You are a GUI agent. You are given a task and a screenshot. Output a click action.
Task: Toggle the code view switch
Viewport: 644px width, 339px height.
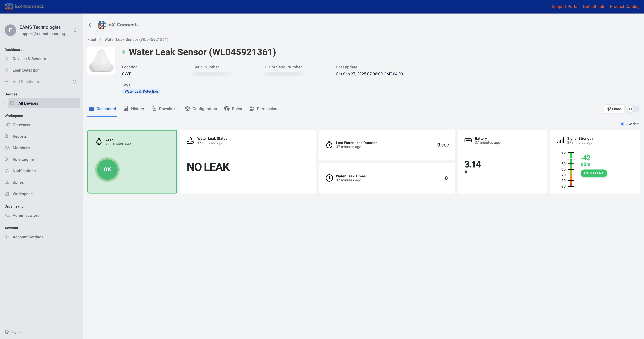click(633, 109)
